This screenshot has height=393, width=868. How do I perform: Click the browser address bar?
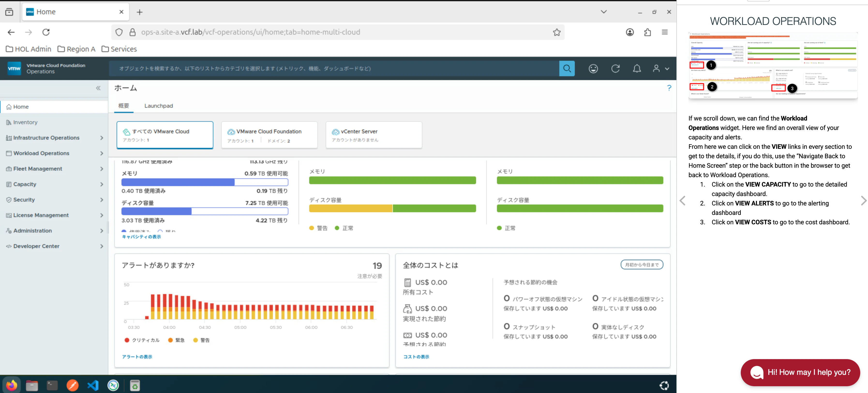pyautogui.click(x=338, y=32)
